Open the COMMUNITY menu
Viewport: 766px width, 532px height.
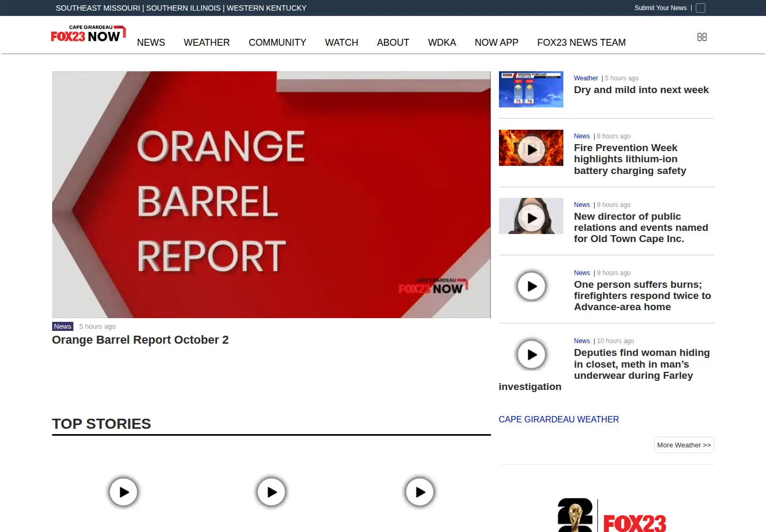pos(278,43)
